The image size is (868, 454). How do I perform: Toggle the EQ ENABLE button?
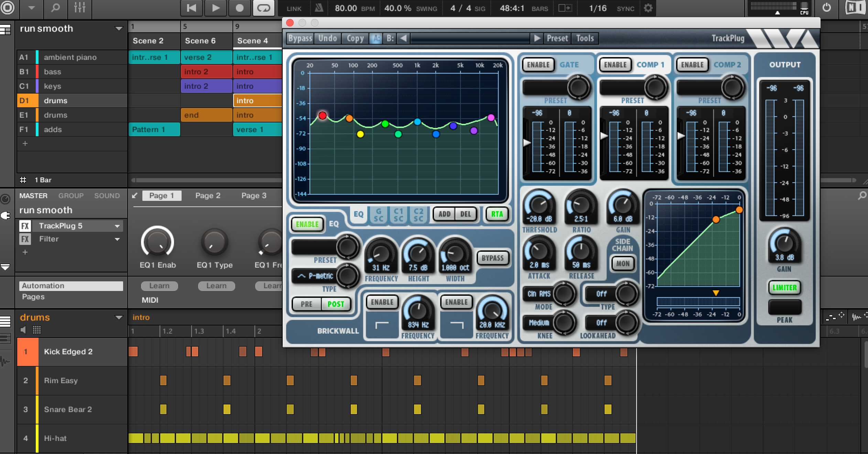307,224
